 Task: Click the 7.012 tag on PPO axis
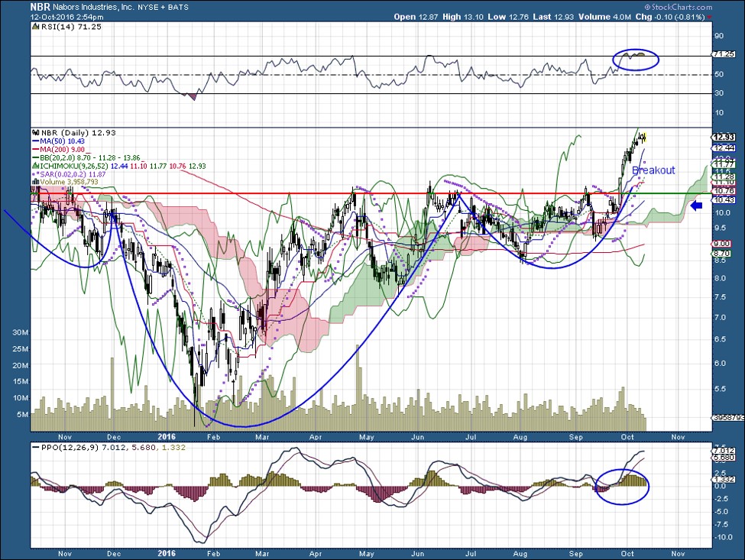coord(724,450)
